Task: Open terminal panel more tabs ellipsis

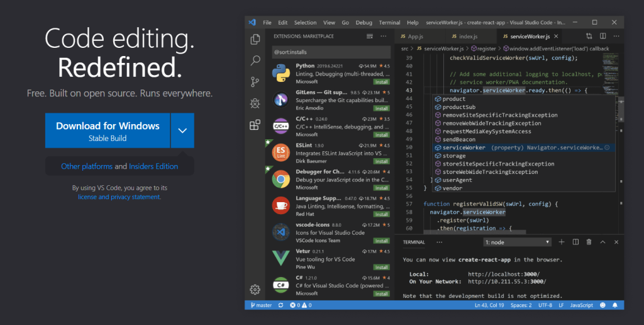Action: 439,242
